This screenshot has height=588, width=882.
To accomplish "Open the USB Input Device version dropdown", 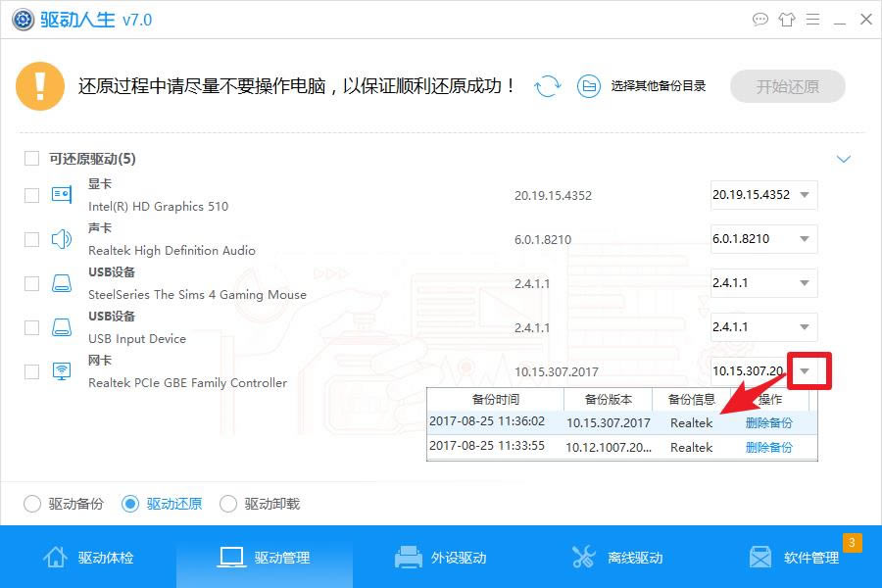I will pos(763,327).
